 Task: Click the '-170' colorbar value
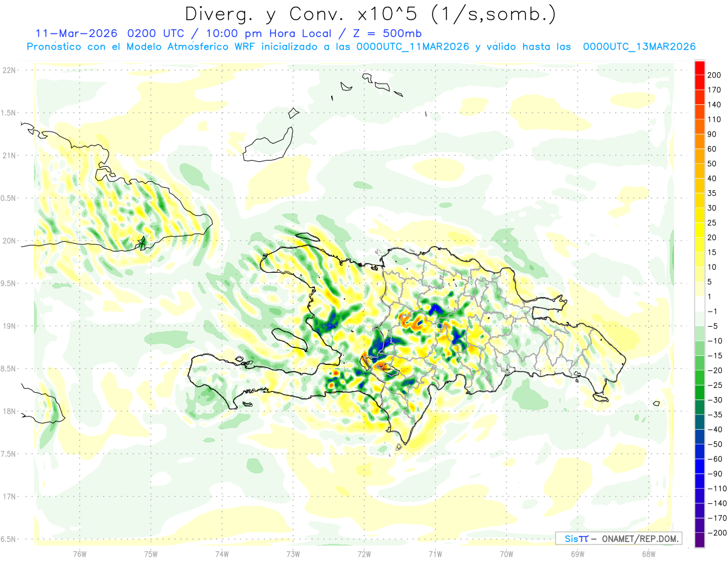point(716,518)
